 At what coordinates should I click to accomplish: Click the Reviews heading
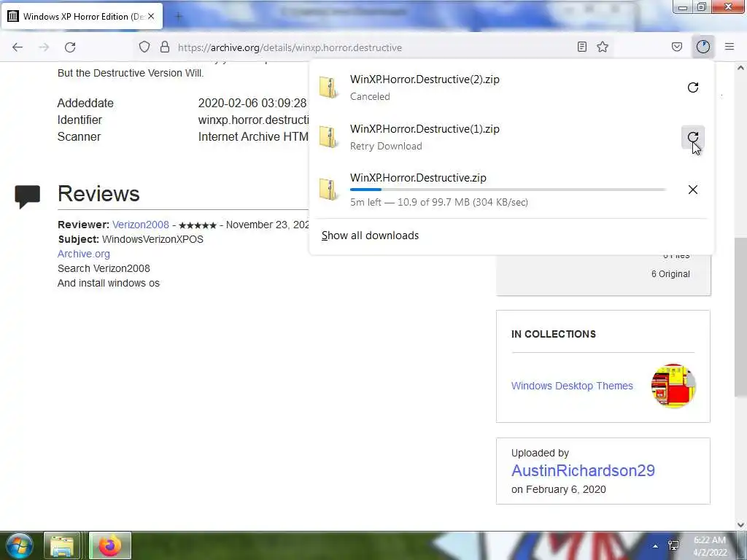tap(98, 194)
